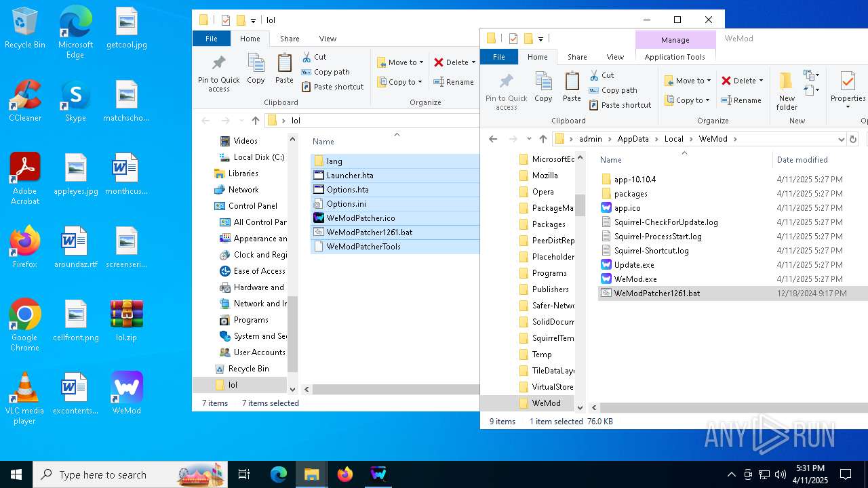Screen dimensions: 868x488
Task: Select getcool.jpg file on desktop
Action: coord(127,28)
